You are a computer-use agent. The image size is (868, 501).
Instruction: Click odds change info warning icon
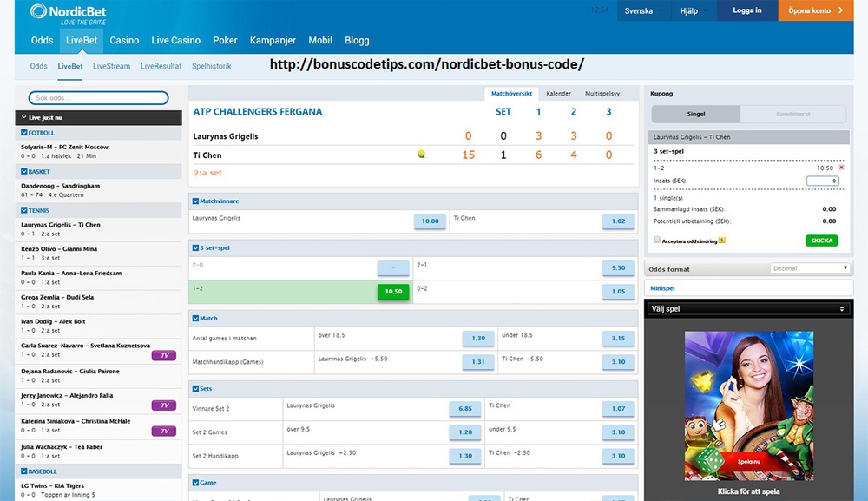pos(722,241)
